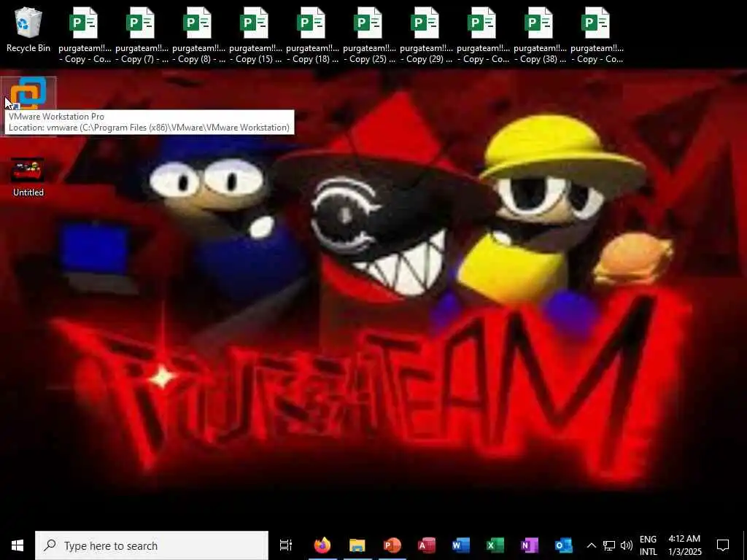Open the clock showing 4:12 AM

pos(684,545)
